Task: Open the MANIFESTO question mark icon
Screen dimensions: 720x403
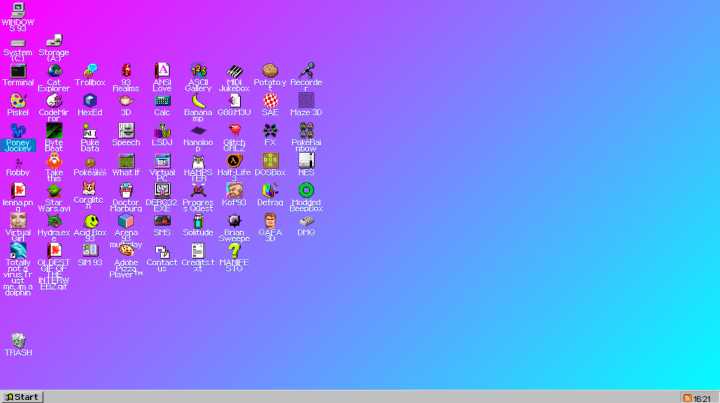Action: [234, 251]
